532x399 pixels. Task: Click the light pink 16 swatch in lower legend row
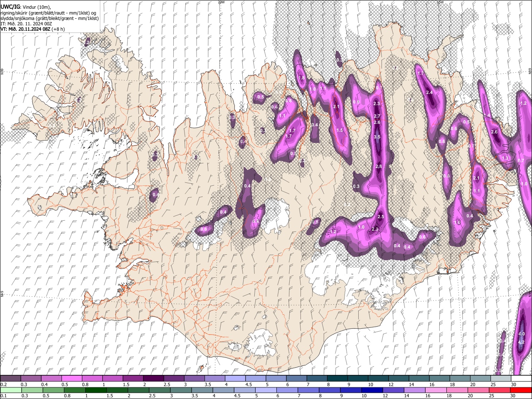[x=435, y=390]
